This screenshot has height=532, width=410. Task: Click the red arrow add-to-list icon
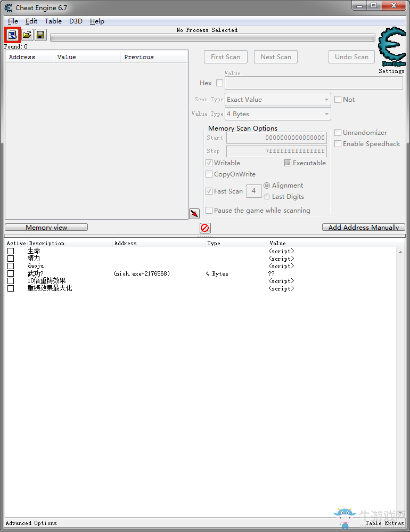coord(194,213)
